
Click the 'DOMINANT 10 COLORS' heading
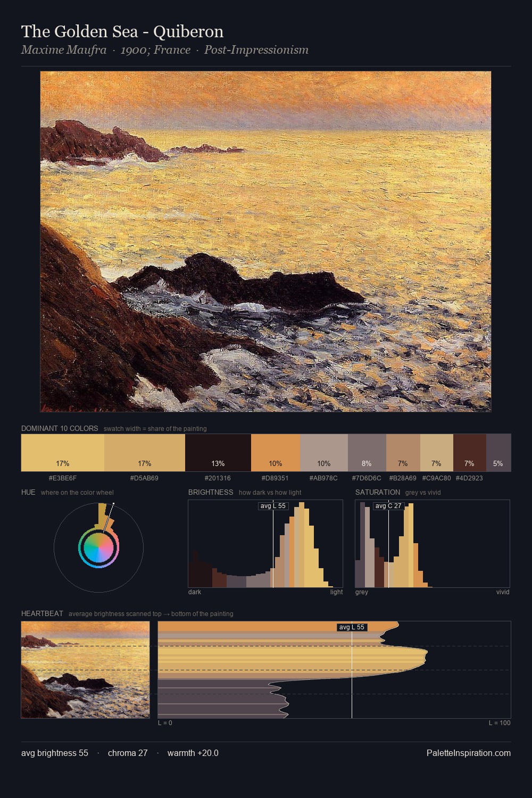point(60,428)
